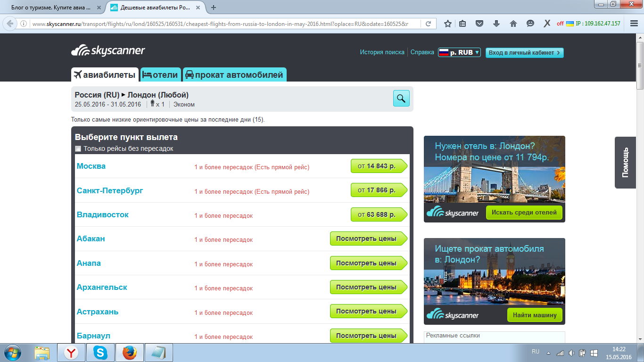Open the 'Помощь' side tab
Screen dimensions: 644x362
point(625,163)
